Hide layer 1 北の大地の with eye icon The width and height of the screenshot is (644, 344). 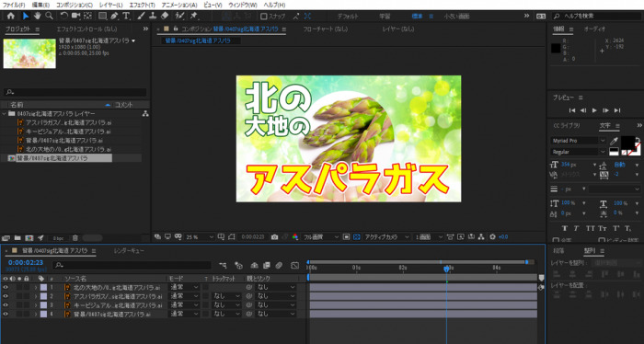tap(6, 287)
